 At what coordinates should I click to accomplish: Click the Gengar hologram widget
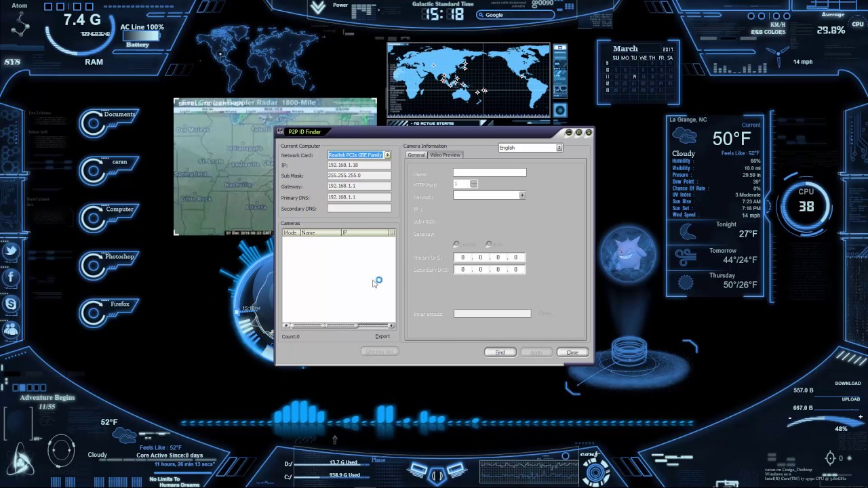click(x=629, y=256)
